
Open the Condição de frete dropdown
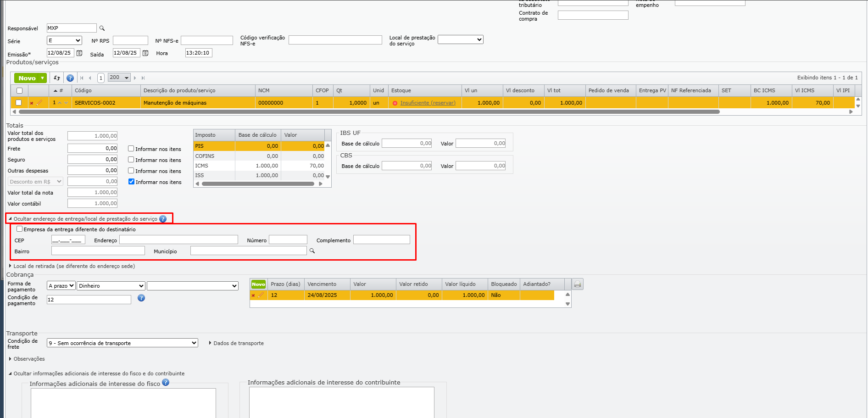point(122,343)
